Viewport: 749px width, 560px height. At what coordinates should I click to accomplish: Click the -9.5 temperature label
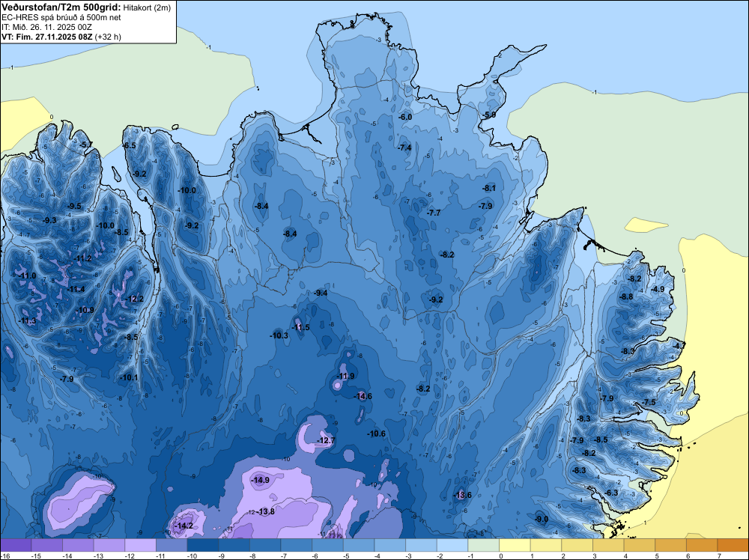point(74,206)
